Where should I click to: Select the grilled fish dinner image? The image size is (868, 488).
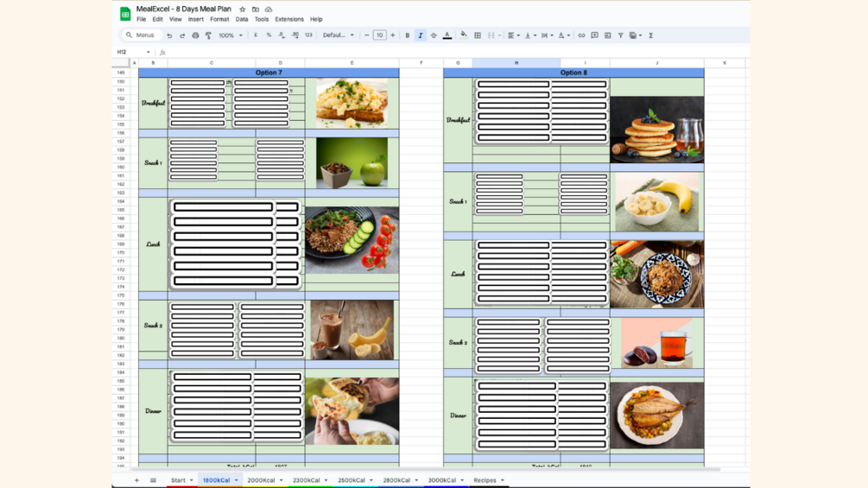pos(657,415)
